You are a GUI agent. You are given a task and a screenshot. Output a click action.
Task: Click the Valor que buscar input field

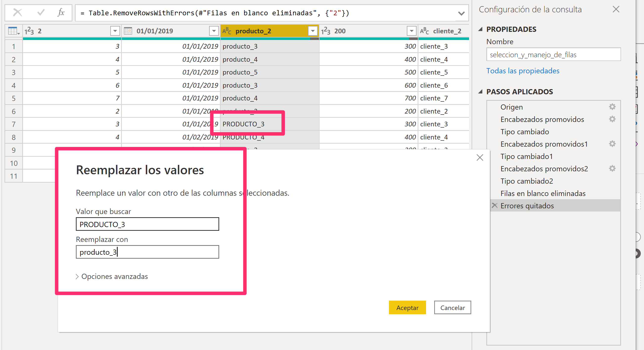click(x=148, y=224)
